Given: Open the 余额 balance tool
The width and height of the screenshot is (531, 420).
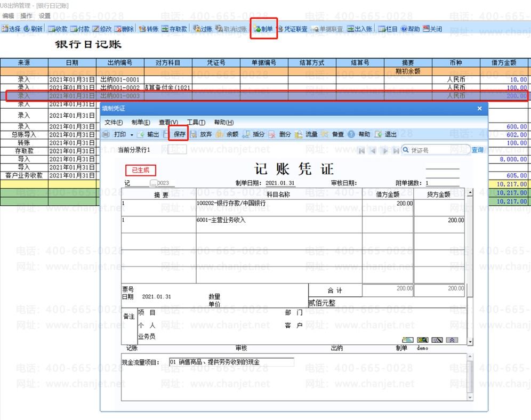Looking at the screenshot, I should (x=227, y=134).
